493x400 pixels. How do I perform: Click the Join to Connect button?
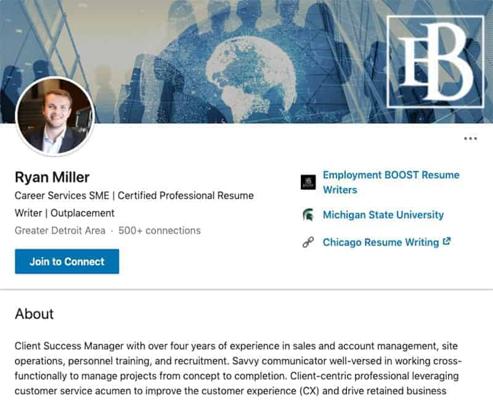tap(67, 261)
